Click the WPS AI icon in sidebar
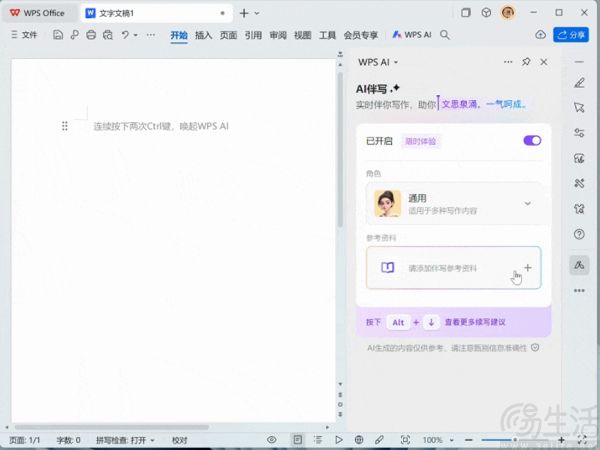This screenshot has height=450, width=600. click(x=579, y=265)
